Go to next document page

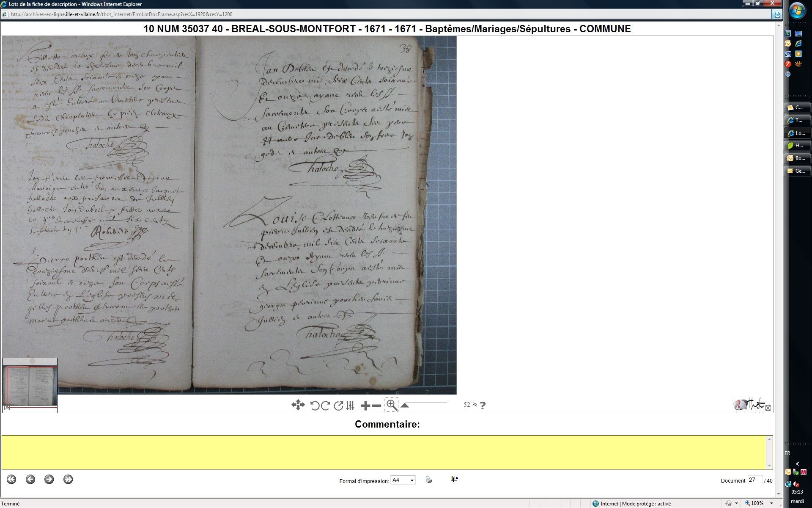[49, 479]
